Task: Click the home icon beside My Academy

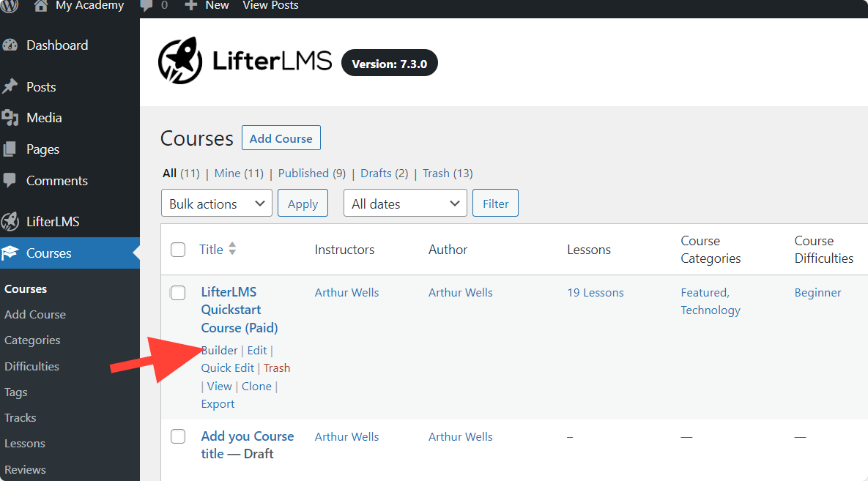Action: tap(40, 6)
